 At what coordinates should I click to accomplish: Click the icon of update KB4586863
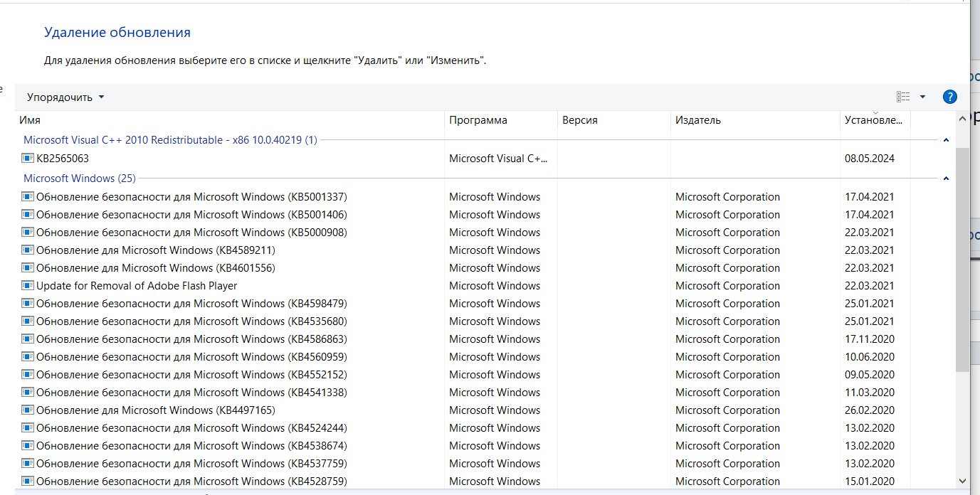pos(28,339)
